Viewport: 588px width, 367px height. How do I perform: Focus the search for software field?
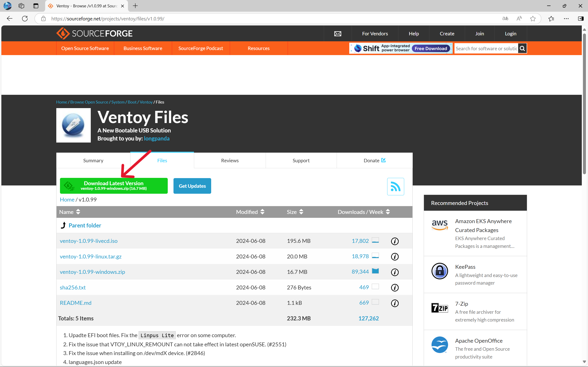[486, 49]
